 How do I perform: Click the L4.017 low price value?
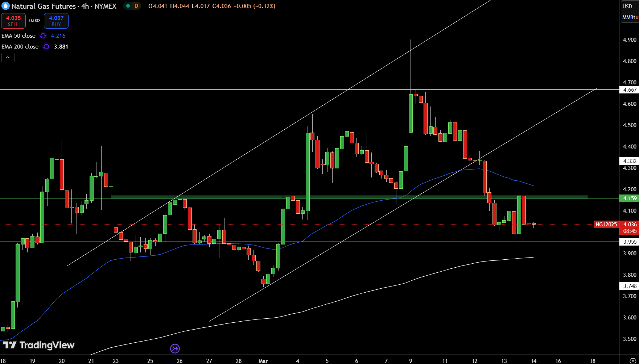pos(201,6)
